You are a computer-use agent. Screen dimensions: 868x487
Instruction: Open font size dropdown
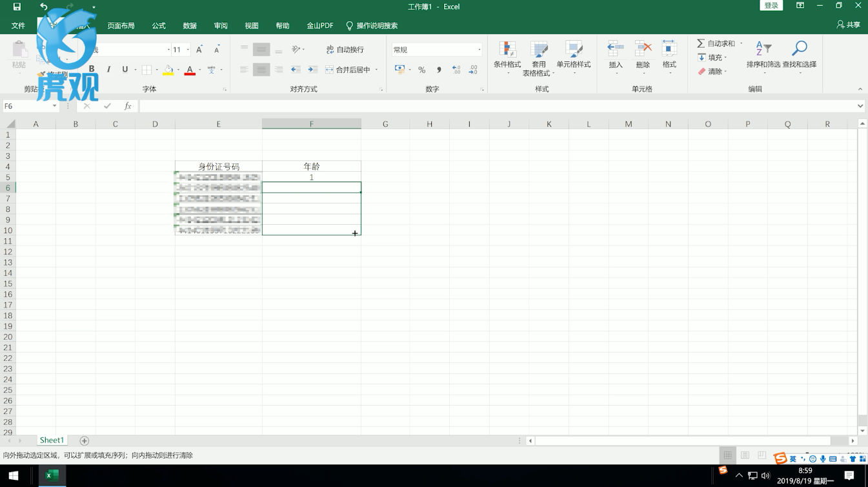tap(188, 50)
